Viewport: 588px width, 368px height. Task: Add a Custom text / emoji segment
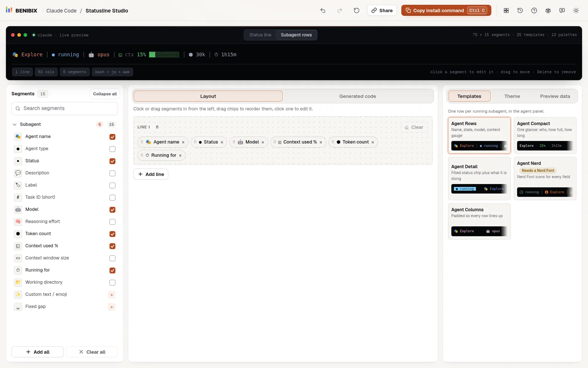click(112, 295)
